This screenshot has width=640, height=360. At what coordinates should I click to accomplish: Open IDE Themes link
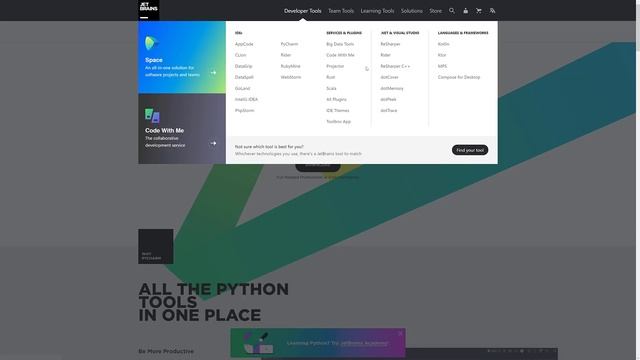(x=338, y=111)
